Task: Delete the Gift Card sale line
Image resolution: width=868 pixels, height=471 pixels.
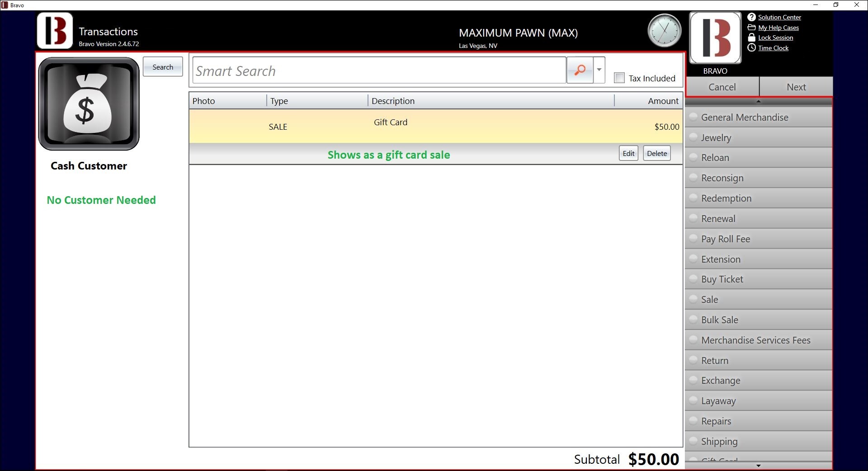Action: [x=657, y=153]
